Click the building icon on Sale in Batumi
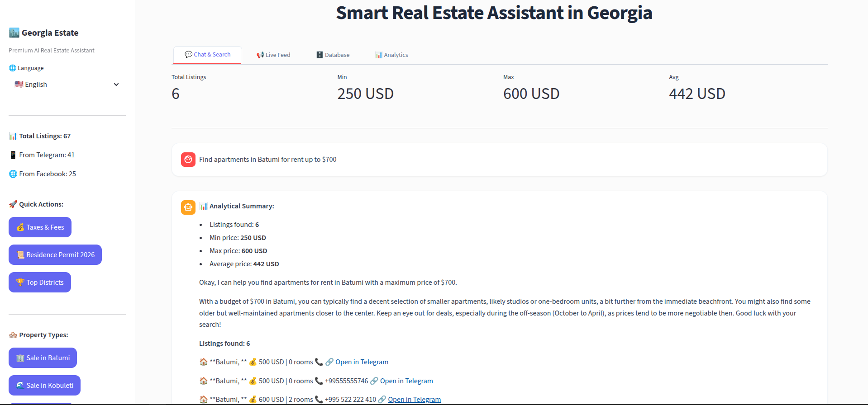Image resolution: width=868 pixels, height=405 pixels. [x=20, y=358]
